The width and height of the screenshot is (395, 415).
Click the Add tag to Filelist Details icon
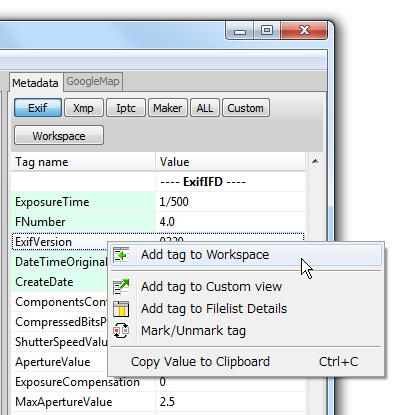(121, 309)
